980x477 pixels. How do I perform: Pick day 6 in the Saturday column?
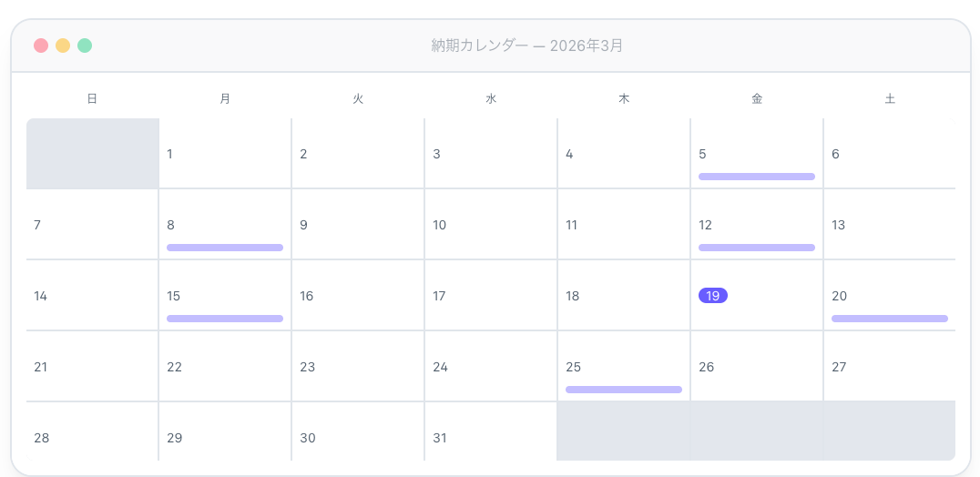889,154
